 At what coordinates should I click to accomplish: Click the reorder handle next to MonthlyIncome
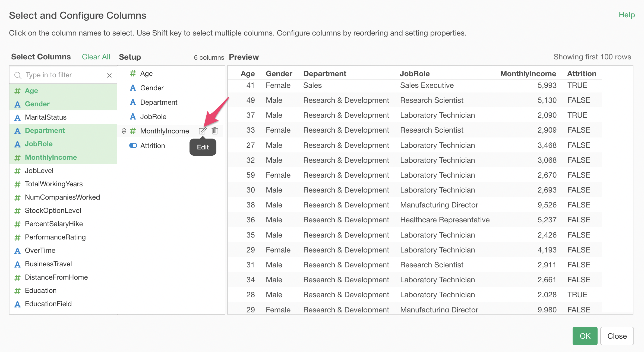click(124, 131)
